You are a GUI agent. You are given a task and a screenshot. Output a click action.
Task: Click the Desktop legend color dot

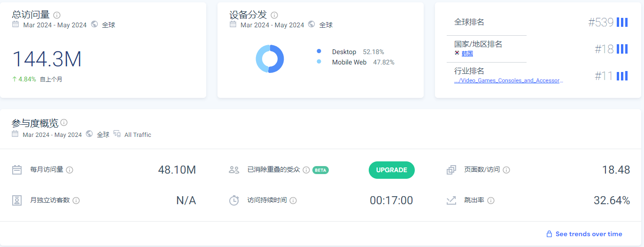[x=319, y=51]
